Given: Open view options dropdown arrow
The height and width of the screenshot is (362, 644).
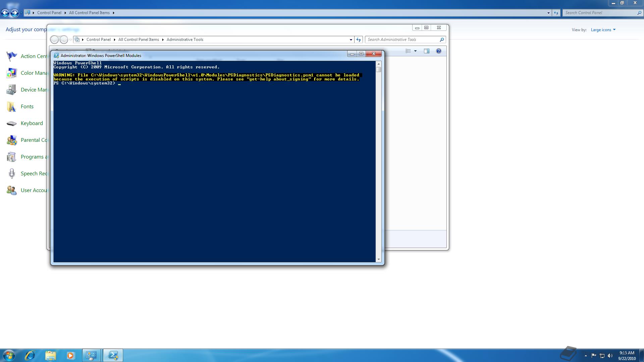Looking at the screenshot, I should click(x=415, y=51).
